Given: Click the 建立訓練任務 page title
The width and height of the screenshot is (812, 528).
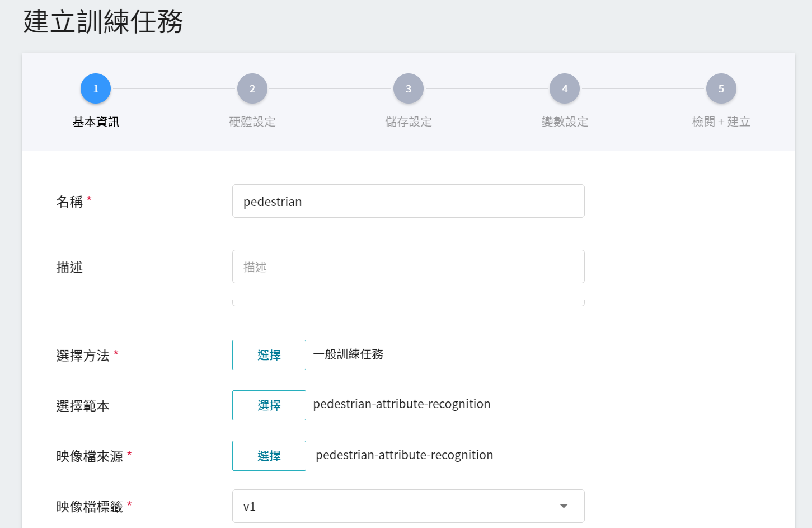Looking at the screenshot, I should 103,22.
